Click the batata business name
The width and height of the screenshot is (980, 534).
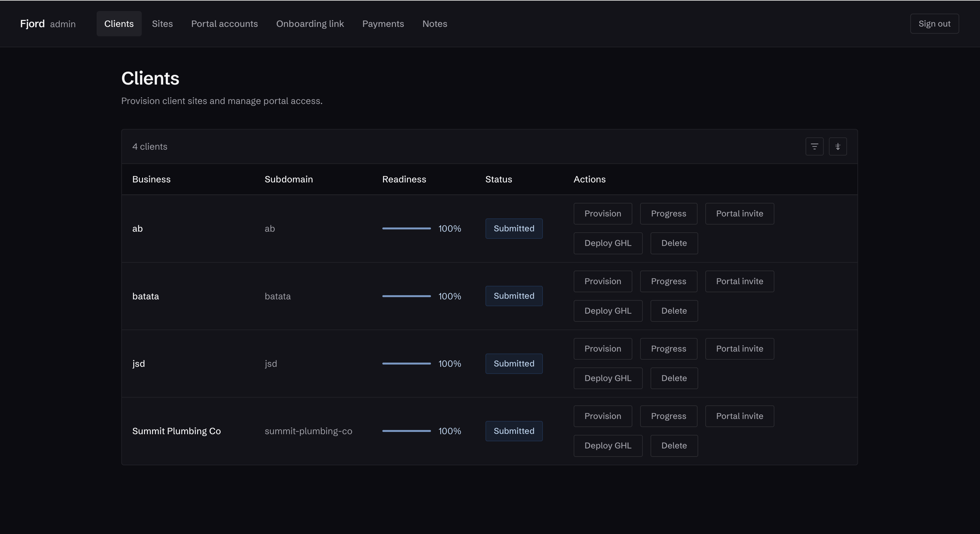(x=146, y=296)
